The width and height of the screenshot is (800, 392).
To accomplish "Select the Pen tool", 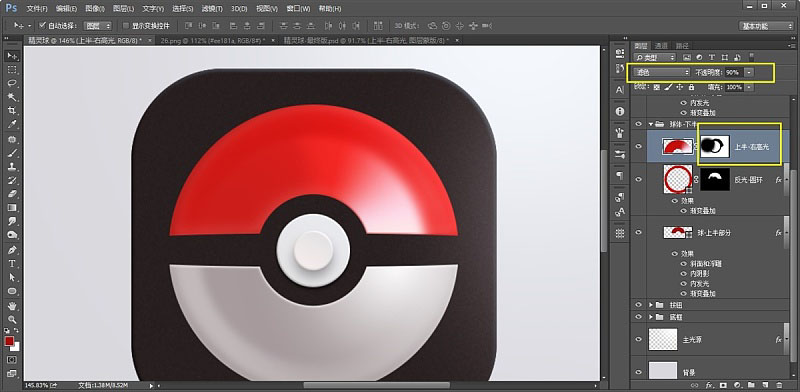I will (12, 250).
